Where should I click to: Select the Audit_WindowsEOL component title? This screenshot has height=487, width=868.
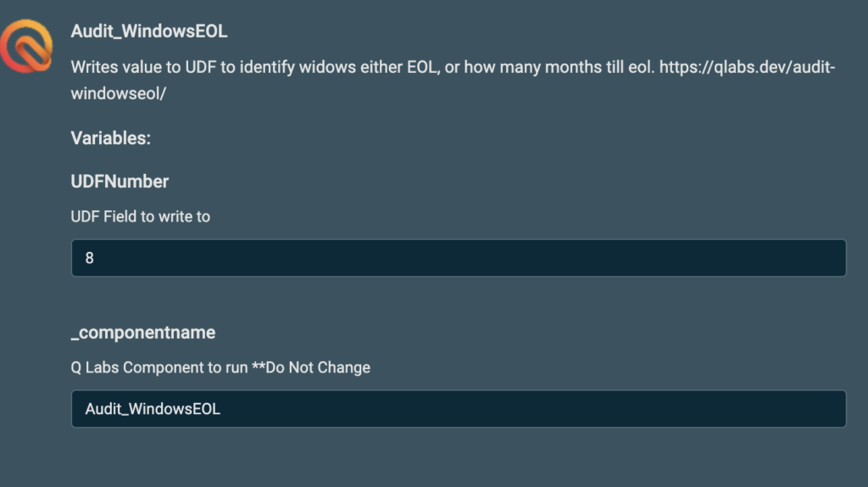pos(149,31)
